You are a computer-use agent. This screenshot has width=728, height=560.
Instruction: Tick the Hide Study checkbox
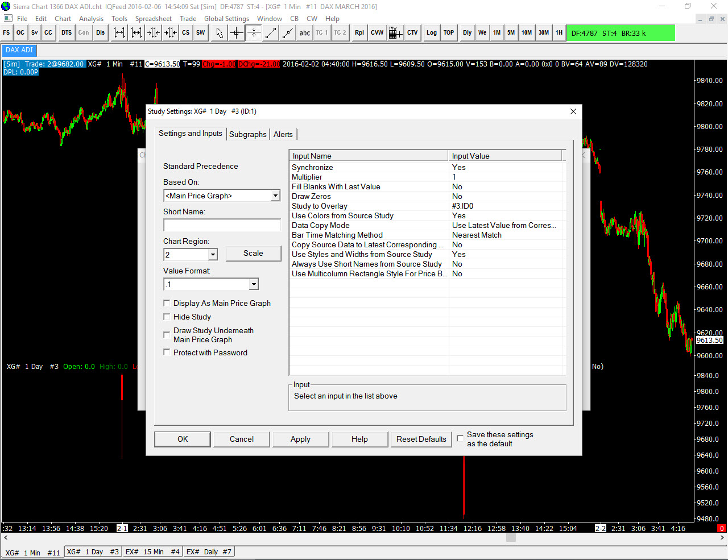167,317
